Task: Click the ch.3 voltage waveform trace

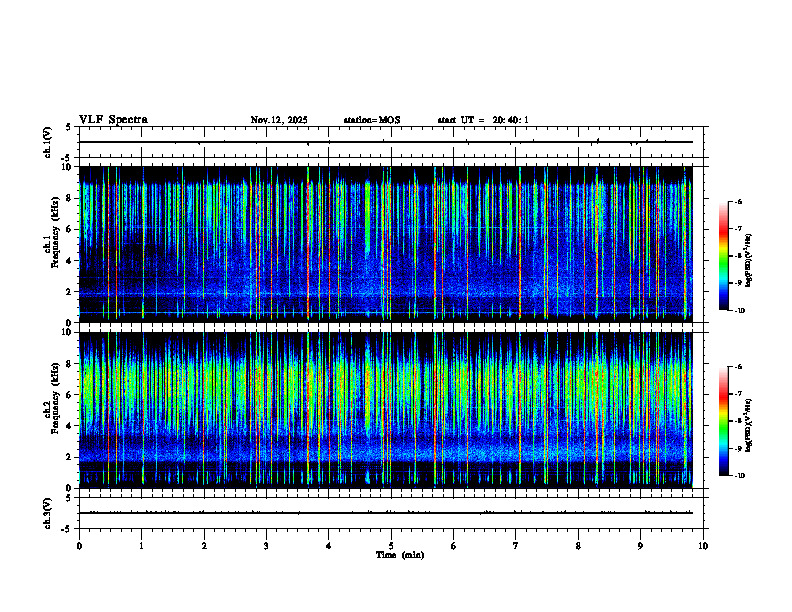Action: point(386,513)
